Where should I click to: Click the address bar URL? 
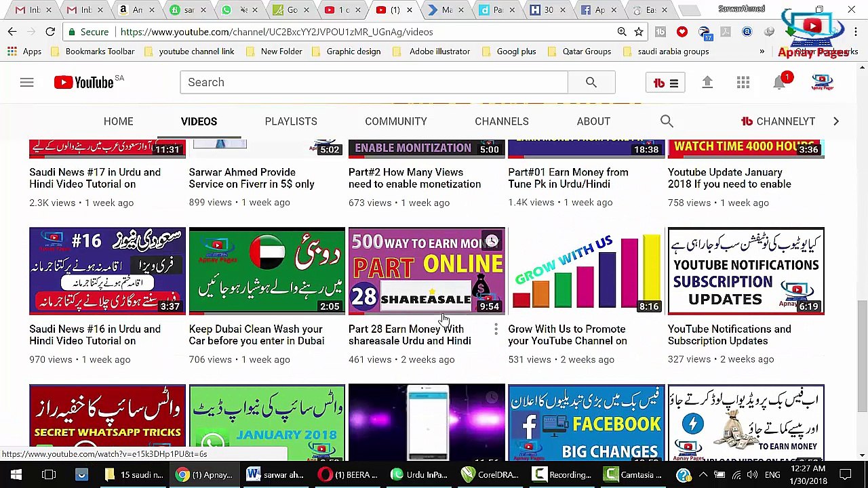pos(277,32)
